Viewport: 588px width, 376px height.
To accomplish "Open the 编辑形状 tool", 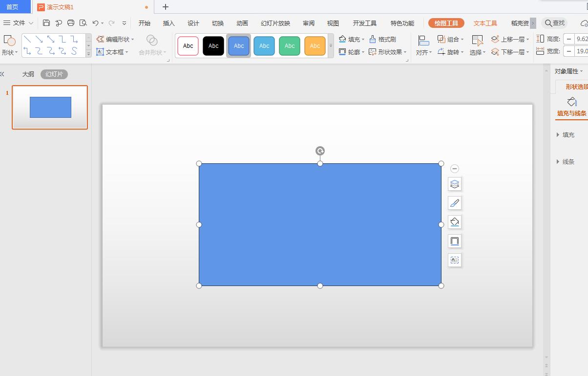I will coord(116,39).
